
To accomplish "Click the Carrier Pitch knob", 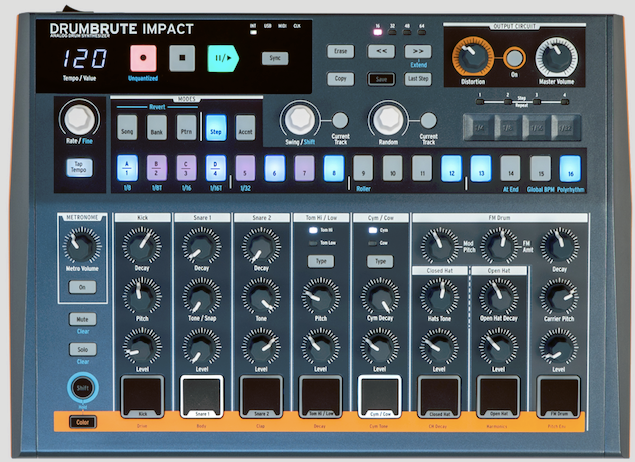I will [559, 297].
